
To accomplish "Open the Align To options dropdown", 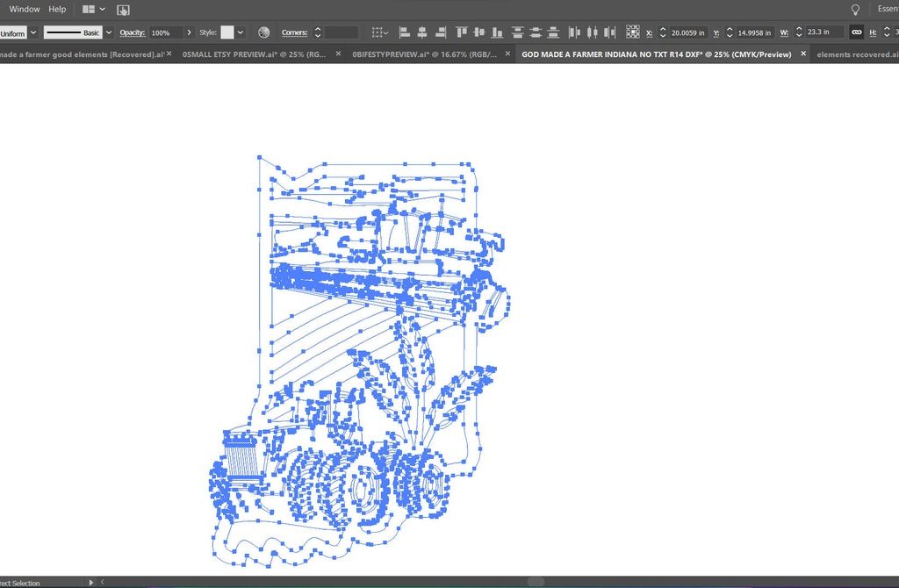I will 380,32.
